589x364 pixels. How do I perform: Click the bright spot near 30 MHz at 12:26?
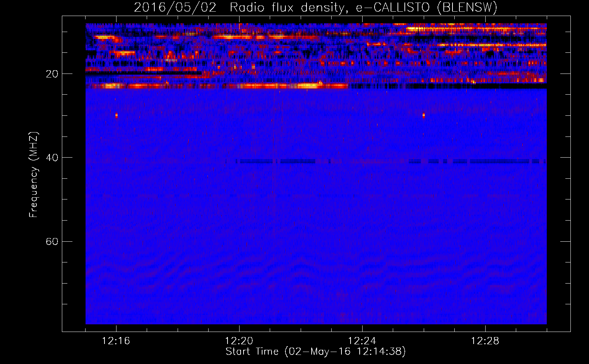click(x=424, y=115)
